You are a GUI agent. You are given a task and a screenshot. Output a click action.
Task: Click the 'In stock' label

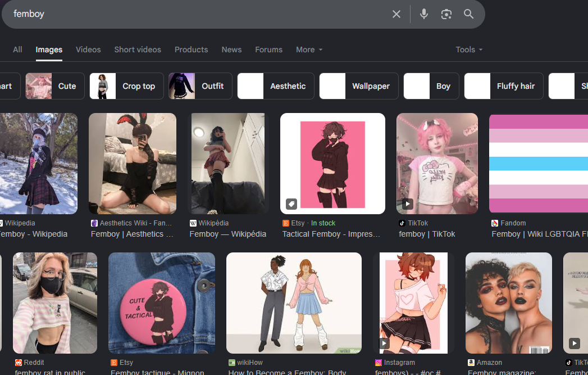point(323,223)
